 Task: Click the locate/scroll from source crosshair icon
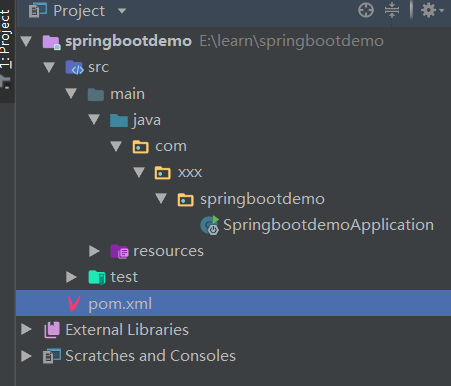pyautogui.click(x=366, y=10)
